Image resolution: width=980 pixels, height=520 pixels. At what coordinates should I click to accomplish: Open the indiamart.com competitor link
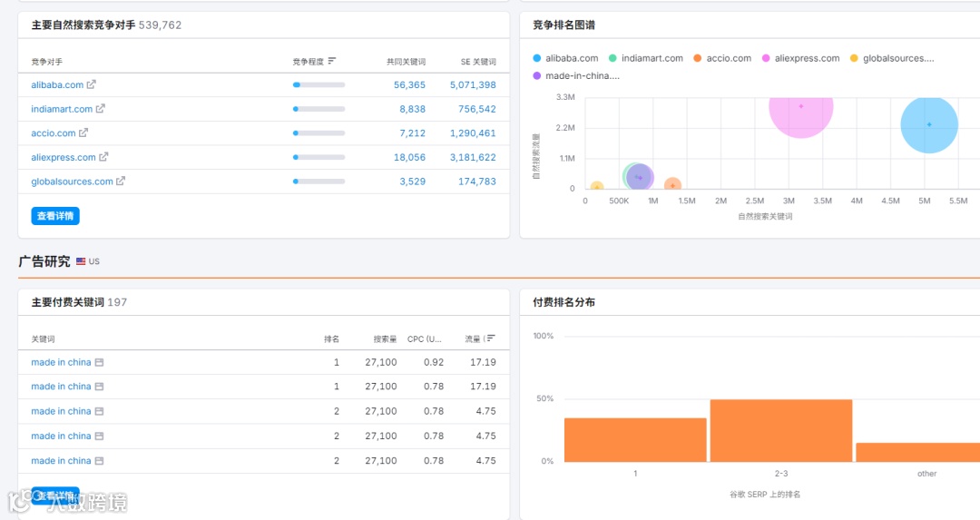(62, 110)
